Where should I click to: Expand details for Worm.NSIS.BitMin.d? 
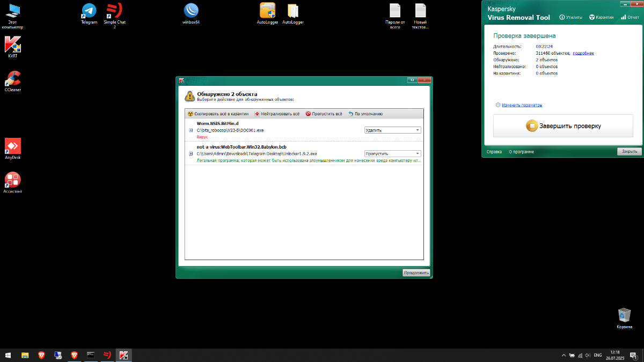point(191,130)
